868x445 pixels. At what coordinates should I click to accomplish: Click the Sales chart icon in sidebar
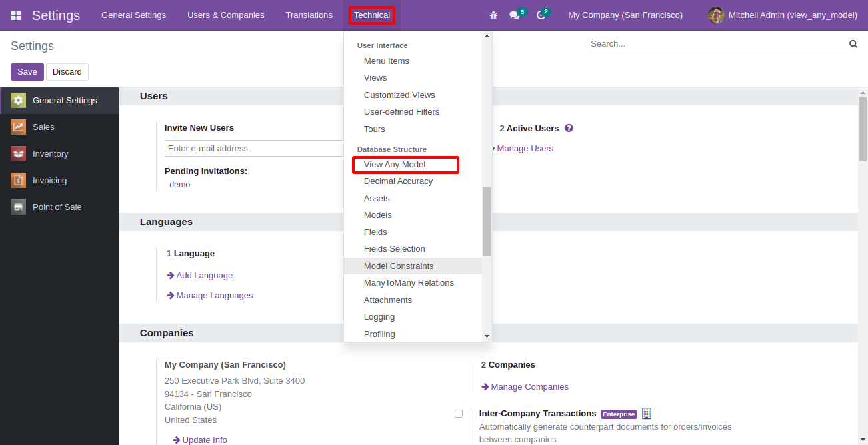point(19,127)
